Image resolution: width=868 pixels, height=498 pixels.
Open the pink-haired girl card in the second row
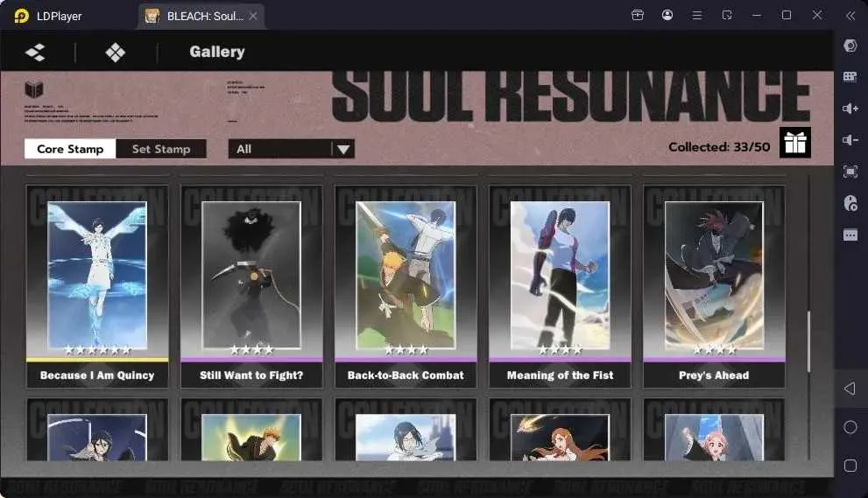pos(714,430)
